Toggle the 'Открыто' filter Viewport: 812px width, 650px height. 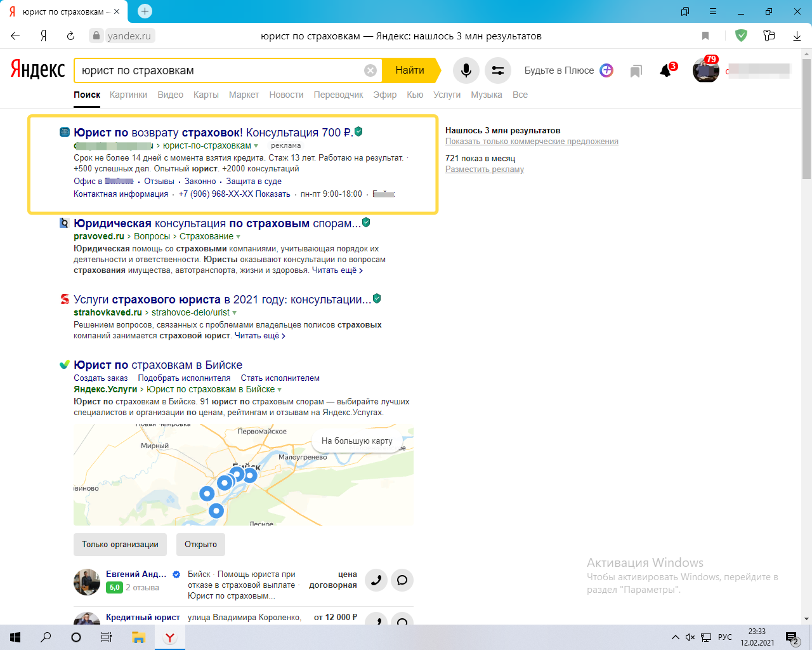pos(200,545)
